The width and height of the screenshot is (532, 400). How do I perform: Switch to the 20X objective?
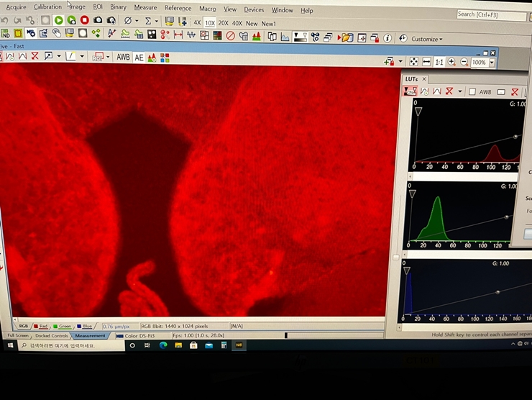tap(223, 23)
